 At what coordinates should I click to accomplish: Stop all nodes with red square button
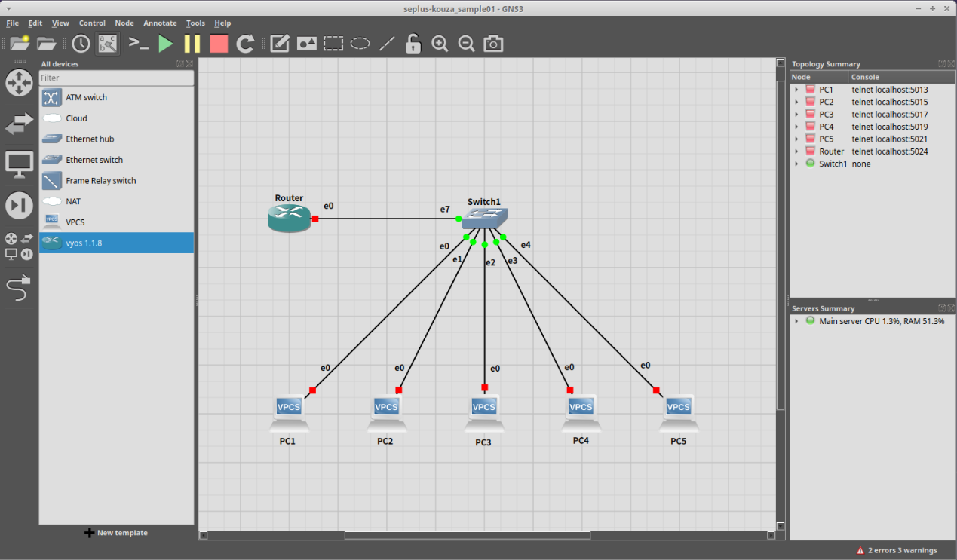pos(219,44)
